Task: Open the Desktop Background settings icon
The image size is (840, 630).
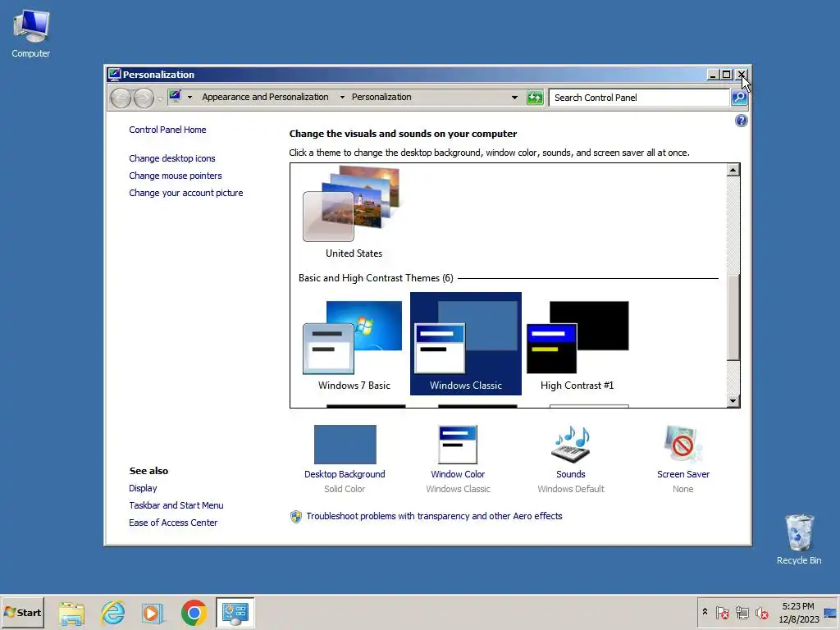Action: tap(345, 445)
